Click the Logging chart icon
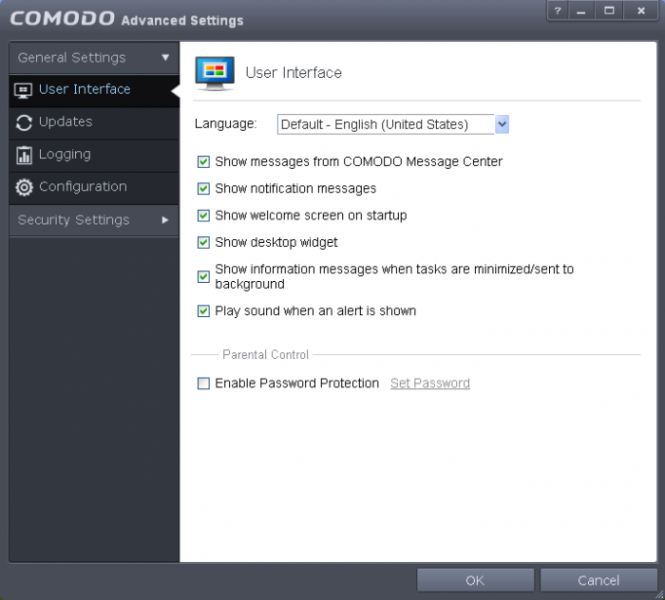 (24, 155)
